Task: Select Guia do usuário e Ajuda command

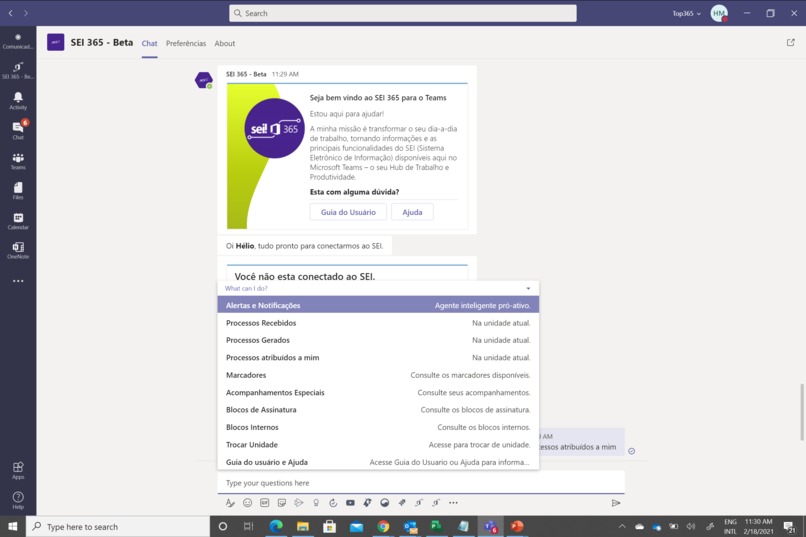Action: click(378, 462)
